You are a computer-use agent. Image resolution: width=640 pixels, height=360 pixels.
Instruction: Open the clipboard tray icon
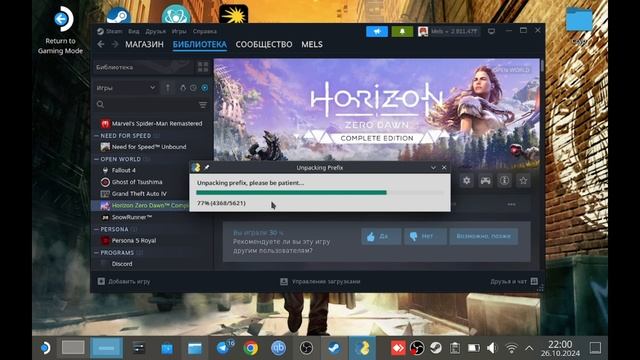[x=455, y=348]
